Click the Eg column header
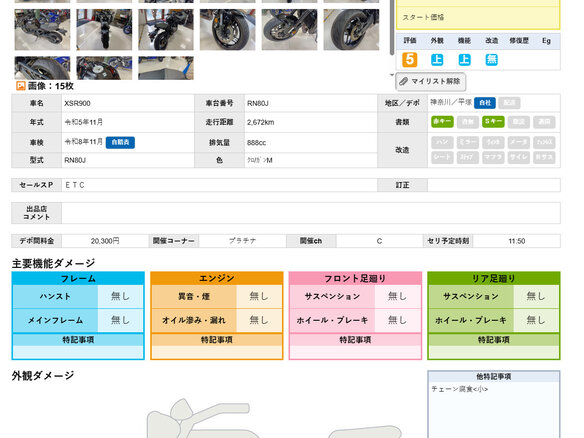Viewport: 584px width, 438px height. [546, 41]
